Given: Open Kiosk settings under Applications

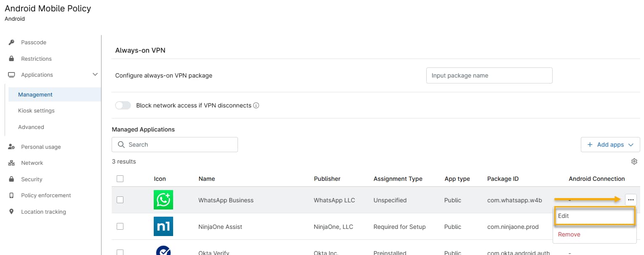Looking at the screenshot, I should click(x=36, y=110).
